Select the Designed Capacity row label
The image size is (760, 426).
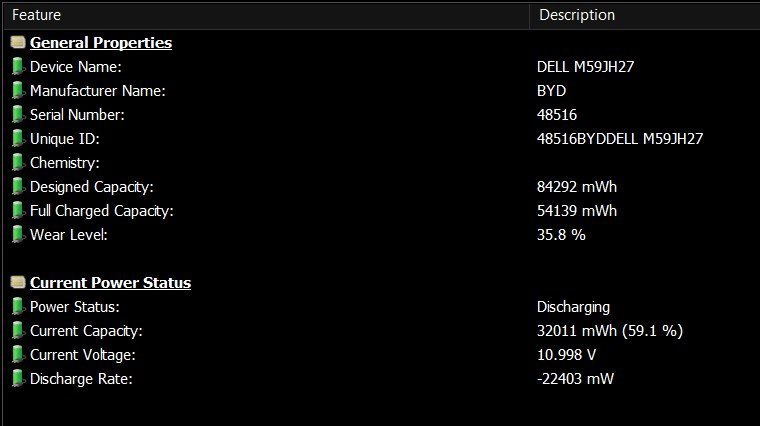(x=92, y=187)
